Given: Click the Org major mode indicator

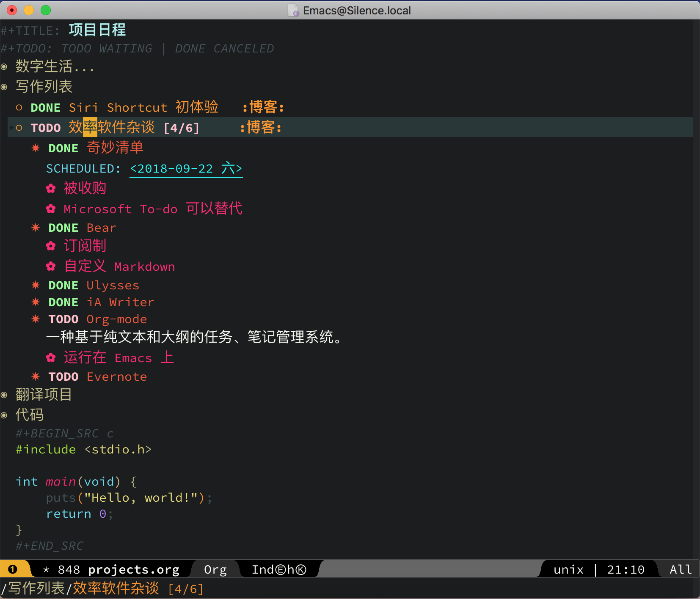Looking at the screenshot, I should [215, 570].
